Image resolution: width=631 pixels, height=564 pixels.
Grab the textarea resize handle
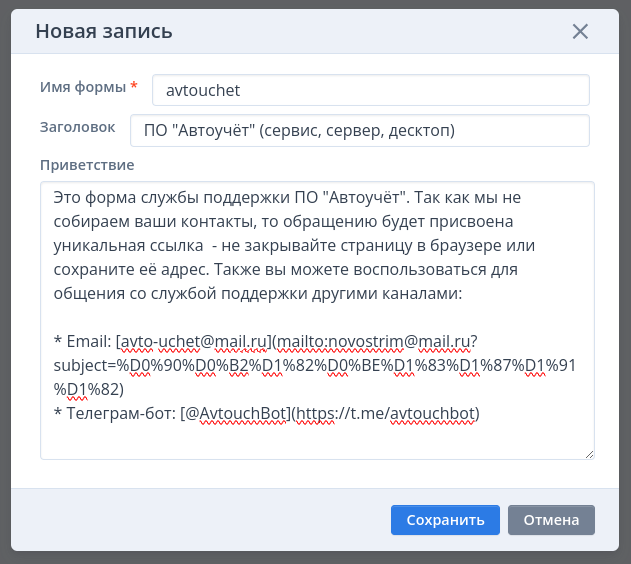pyautogui.click(x=590, y=455)
